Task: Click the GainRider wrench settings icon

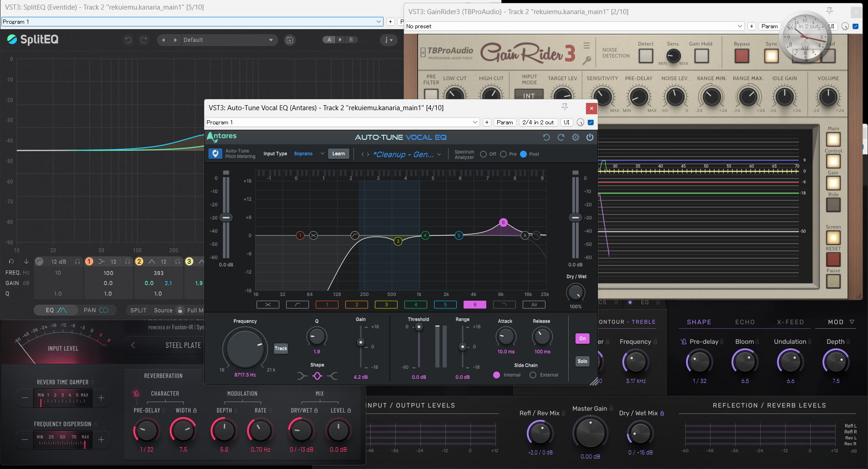Action: point(587,60)
